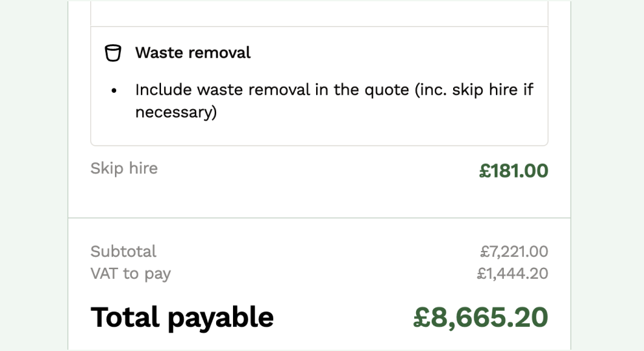
Task: Click the £181.00 skip hire price
Action: tap(514, 170)
